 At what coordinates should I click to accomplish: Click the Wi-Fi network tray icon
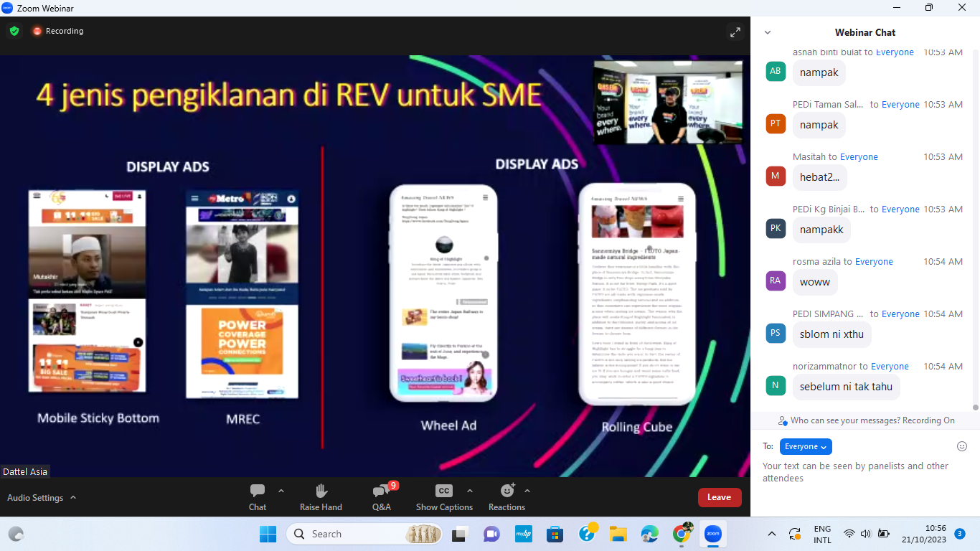pyautogui.click(x=849, y=534)
